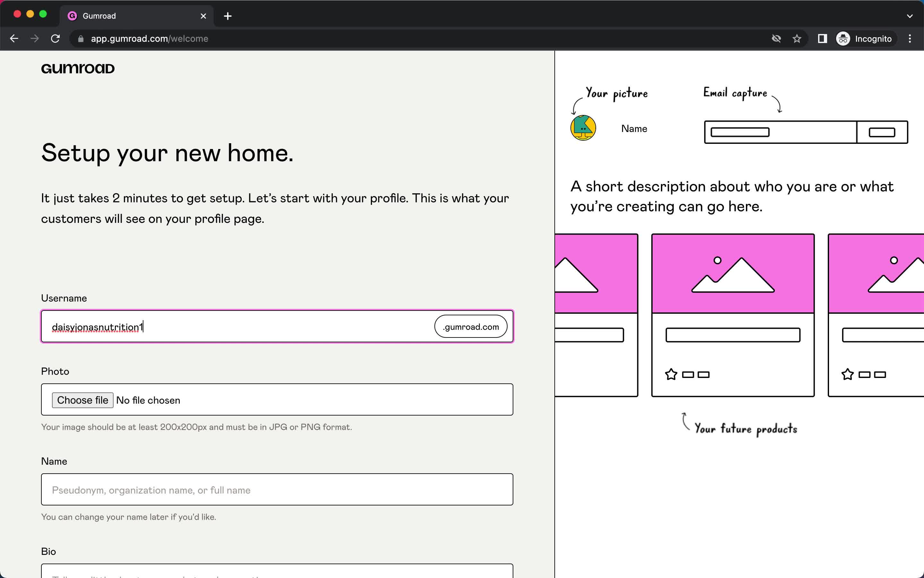Click the Gumroad favicon in the tab
The width and height of the screenshot is (924, 578).
pos(72,16)
